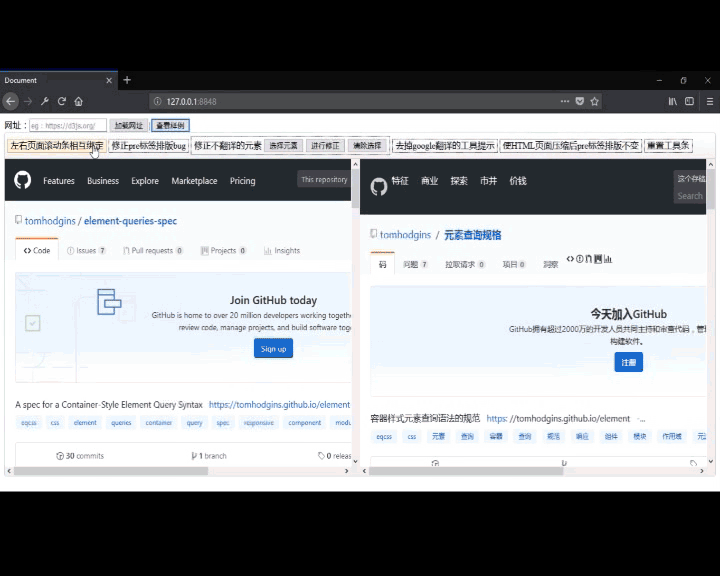Click left pane scroll-up arrow
Image resolution: width=720 pixels, height=576 pixels.
tap(355, 164)
